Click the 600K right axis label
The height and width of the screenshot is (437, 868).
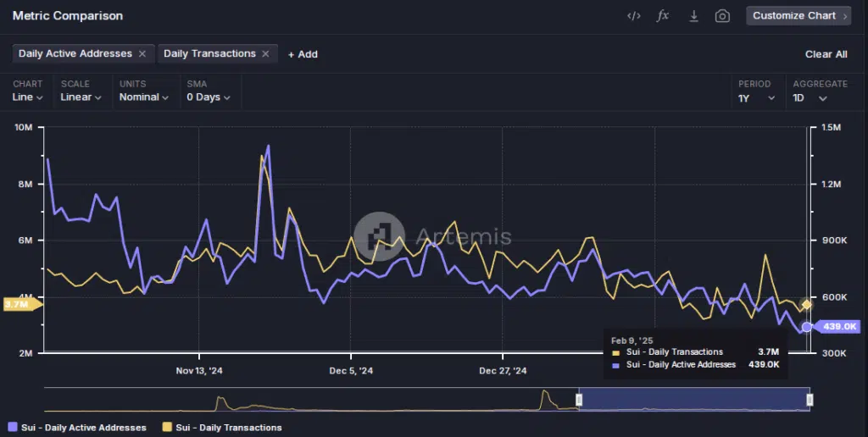(x=834, y=297)
